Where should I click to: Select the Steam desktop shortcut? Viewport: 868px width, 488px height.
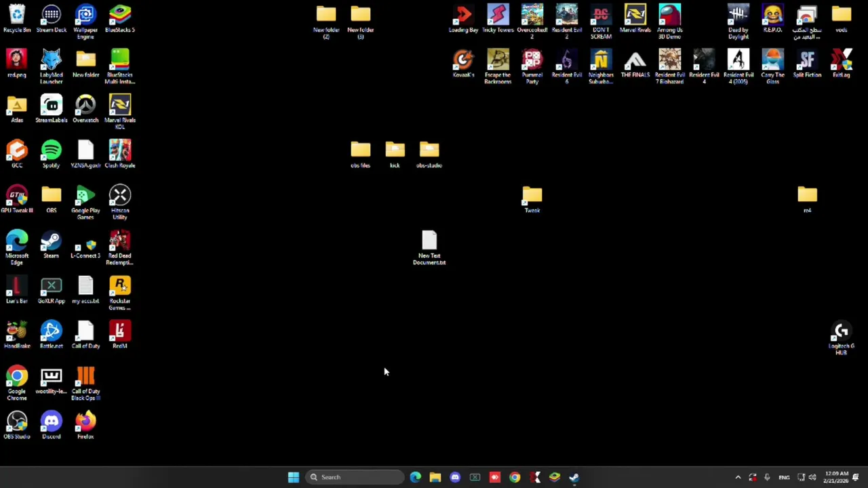pos(52,245)
